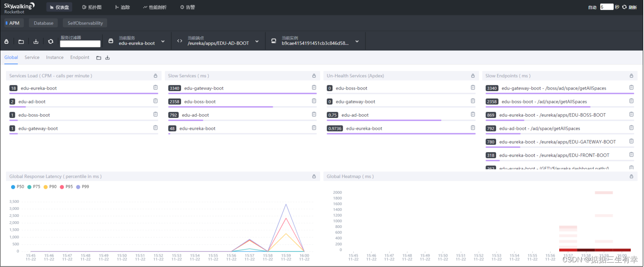The width and height of the screenshot is (644, 267).
Task: Select the Endpoint sub-tab
Action: (80, 58)
